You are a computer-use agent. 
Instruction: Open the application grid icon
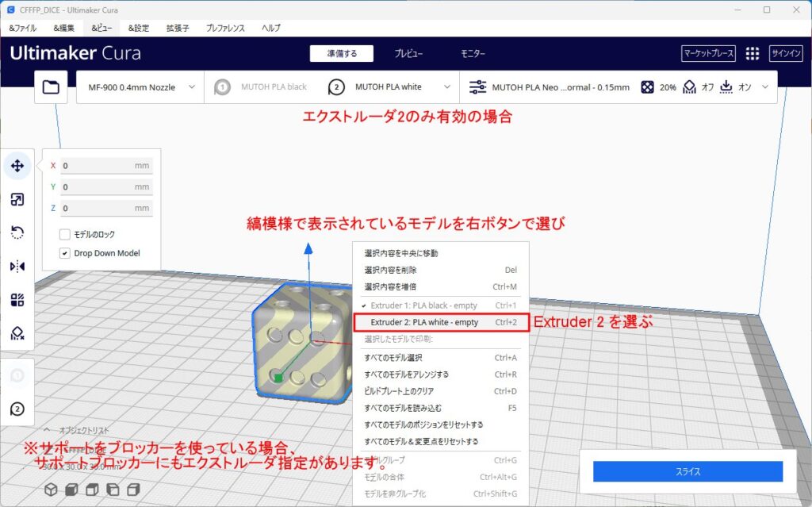point(753,54)
